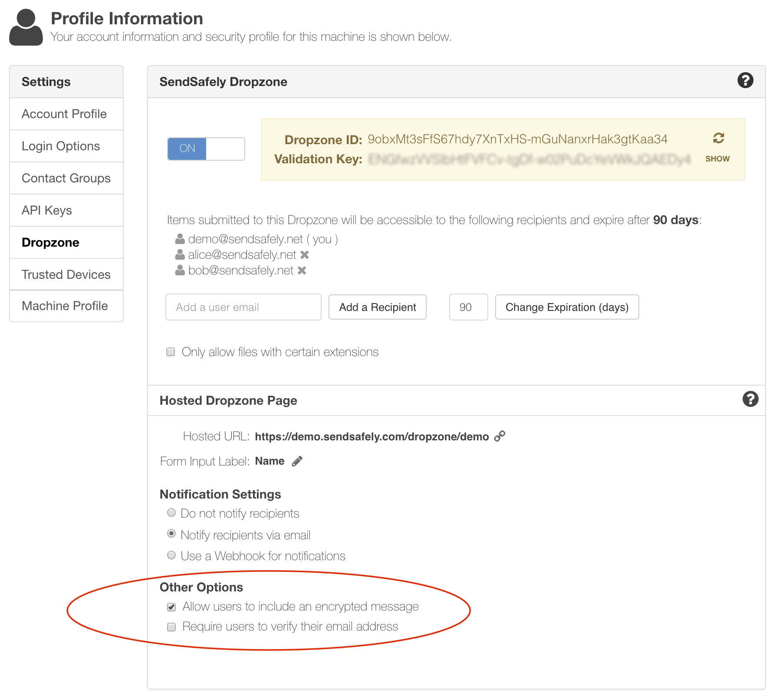Image resolution: width=776 pixels, height=700 pixels.
Task: Regenerate the Dropzone ID with refresh icon
Action: pos(719,138)
